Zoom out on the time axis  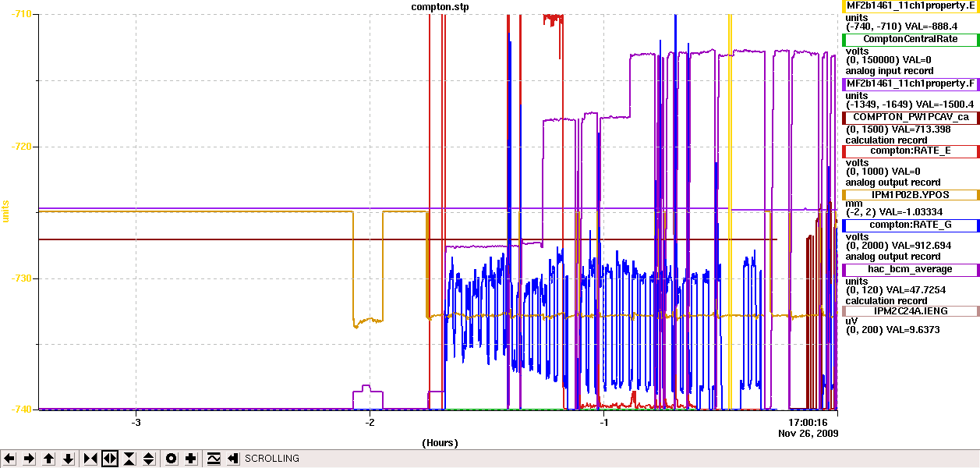coord(110,459)
